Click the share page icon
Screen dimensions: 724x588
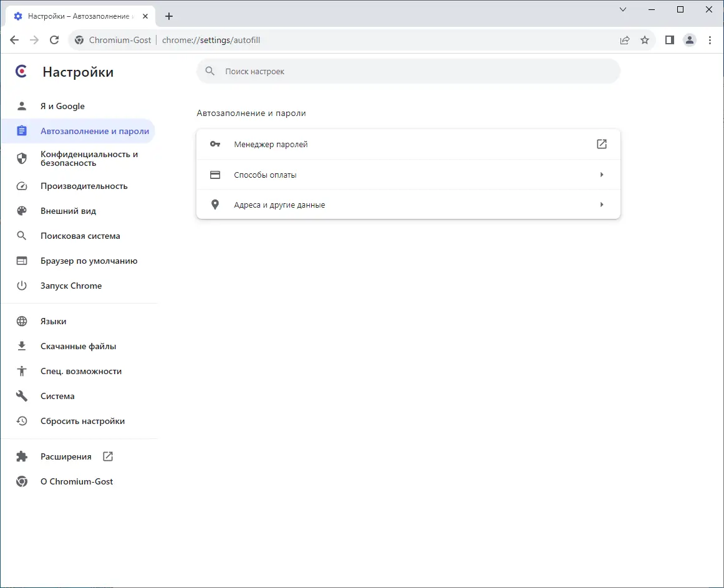pyautogui.click(x=625, y=40)
